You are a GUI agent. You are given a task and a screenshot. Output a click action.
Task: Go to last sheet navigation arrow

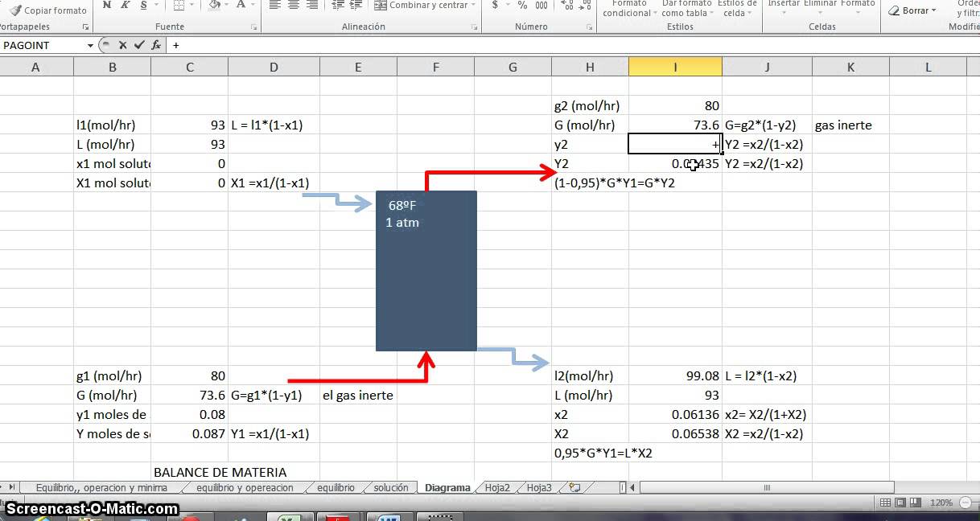point(11,487)
